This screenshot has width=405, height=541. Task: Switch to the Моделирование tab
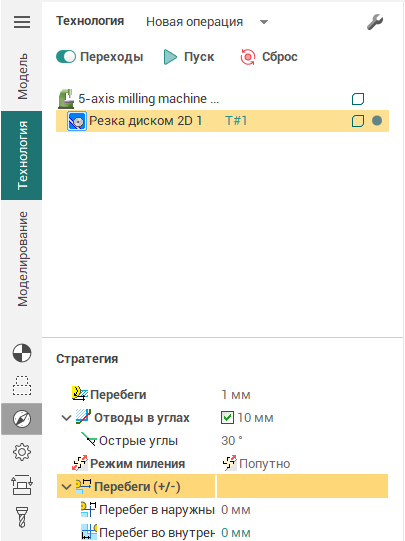coord(22,259)
